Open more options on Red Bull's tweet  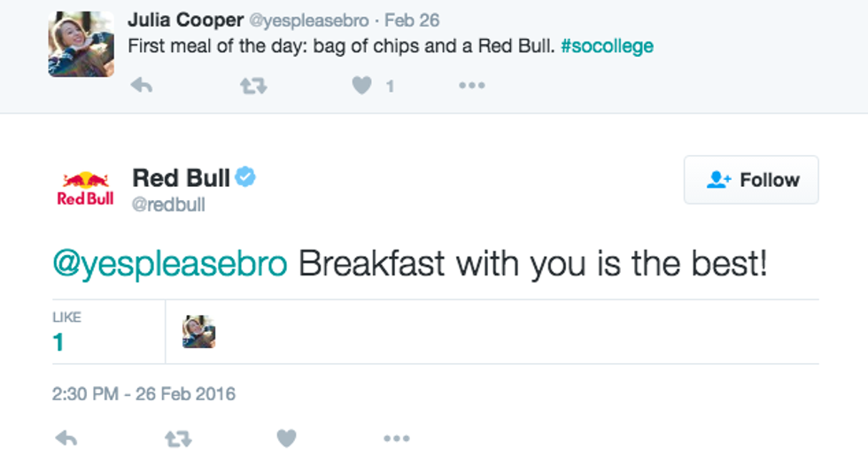[x=396, y=438]
